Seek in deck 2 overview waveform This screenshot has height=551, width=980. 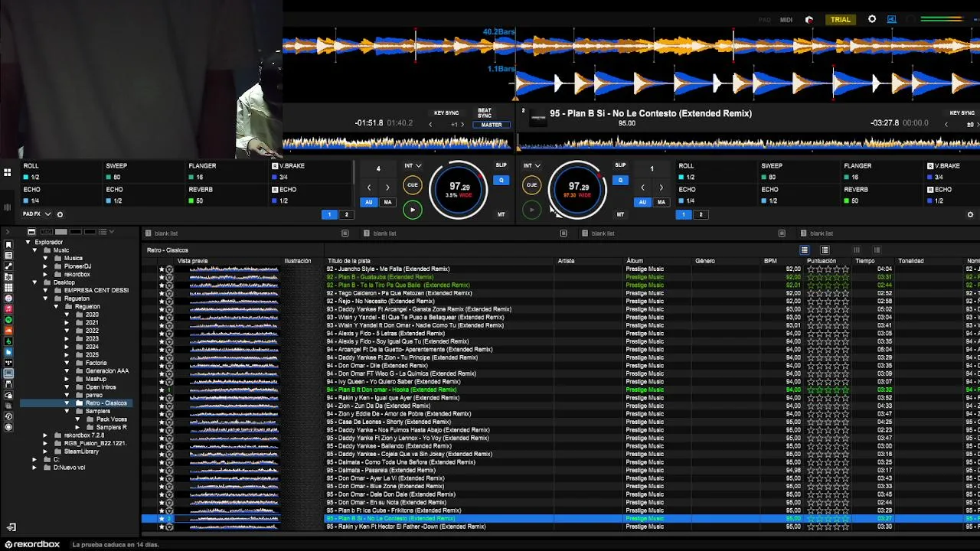pyautogui.click(x=749, y=142)
